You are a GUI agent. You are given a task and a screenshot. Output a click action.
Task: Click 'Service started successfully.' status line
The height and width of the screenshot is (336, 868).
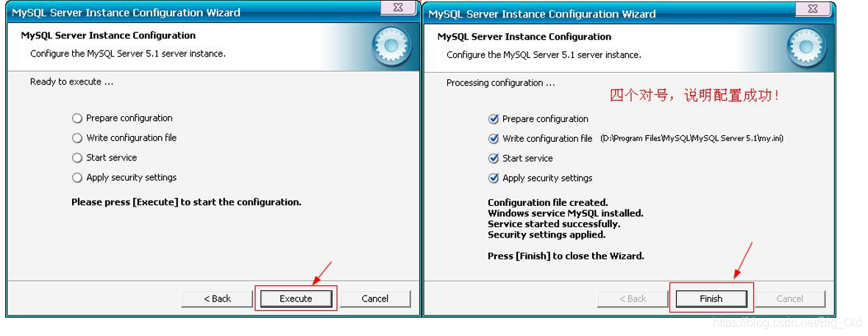coord(554,224)
